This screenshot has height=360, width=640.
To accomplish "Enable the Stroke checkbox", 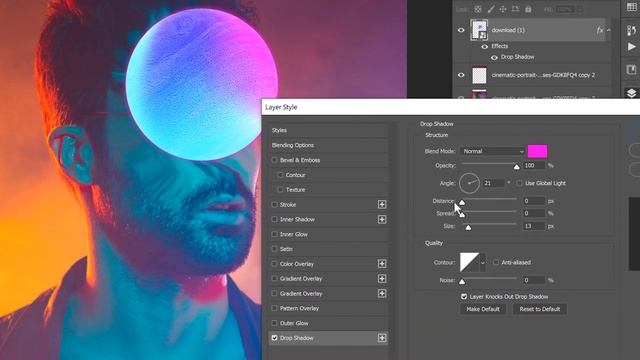I will point(274,204).
